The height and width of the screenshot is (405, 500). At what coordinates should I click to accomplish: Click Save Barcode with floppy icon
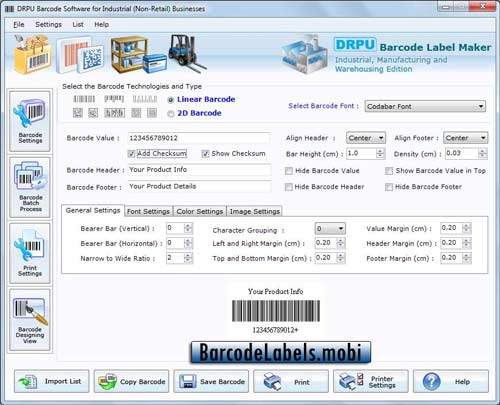[211, 381]
